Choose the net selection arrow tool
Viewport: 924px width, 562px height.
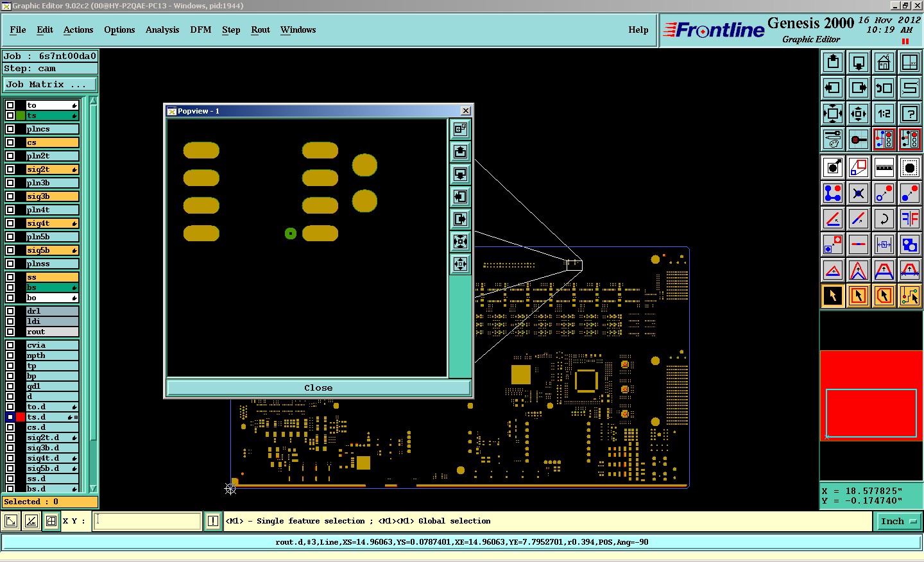pos(910,296)
